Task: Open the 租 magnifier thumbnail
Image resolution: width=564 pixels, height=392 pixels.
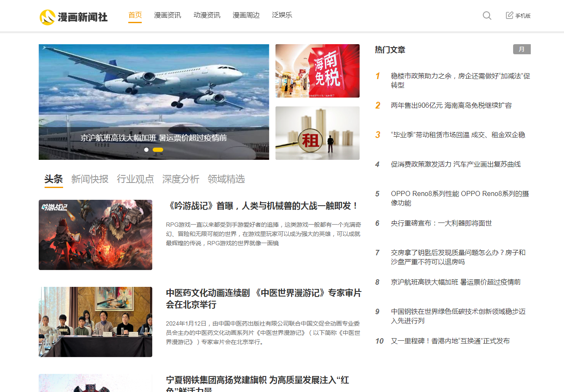Action: 318,133
